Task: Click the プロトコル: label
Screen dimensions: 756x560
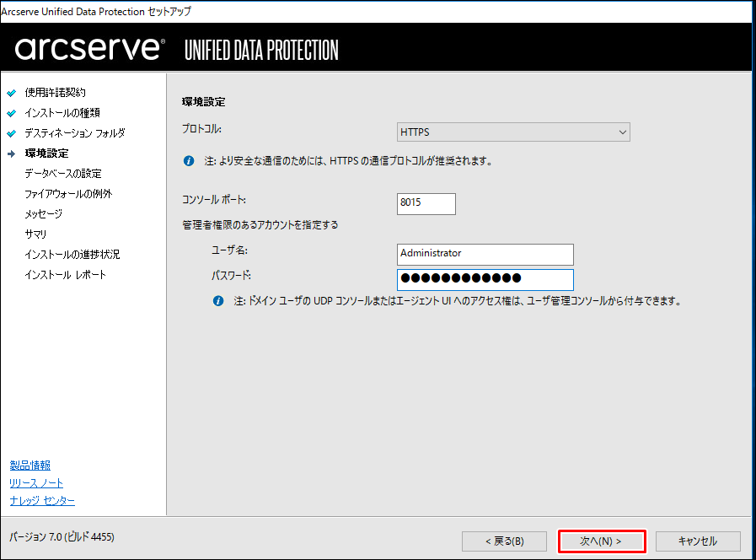Action: [x=201, y=129]
